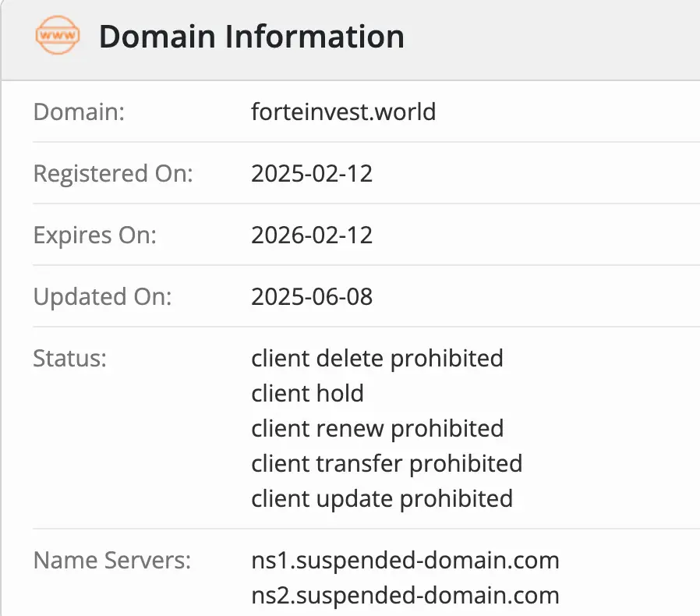Screen dimensions: 700x616
Task: Click the client hold status
Action: pyautogui.click(x=307, y=393)
